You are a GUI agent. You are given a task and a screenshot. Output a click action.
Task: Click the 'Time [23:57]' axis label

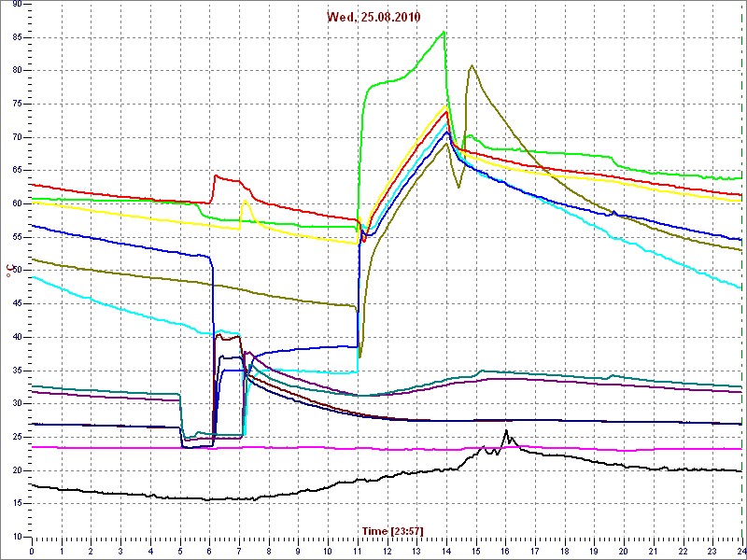[x=392, y=530]
